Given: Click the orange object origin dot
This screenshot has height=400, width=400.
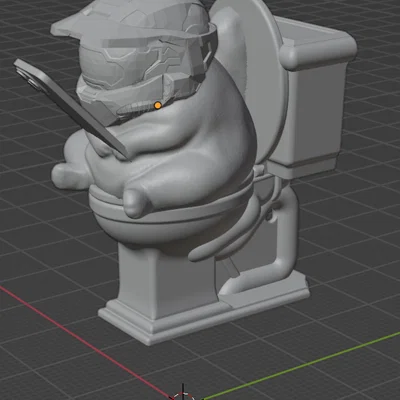Looking at the screenshot, I should 158,106.
